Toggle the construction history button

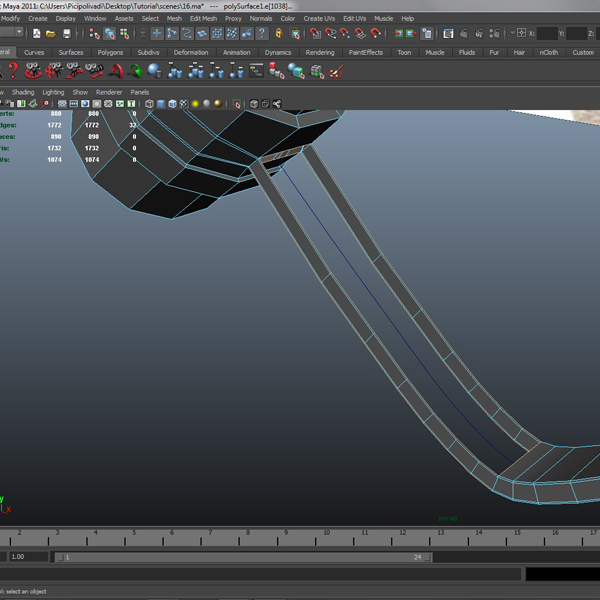point(426,34)
